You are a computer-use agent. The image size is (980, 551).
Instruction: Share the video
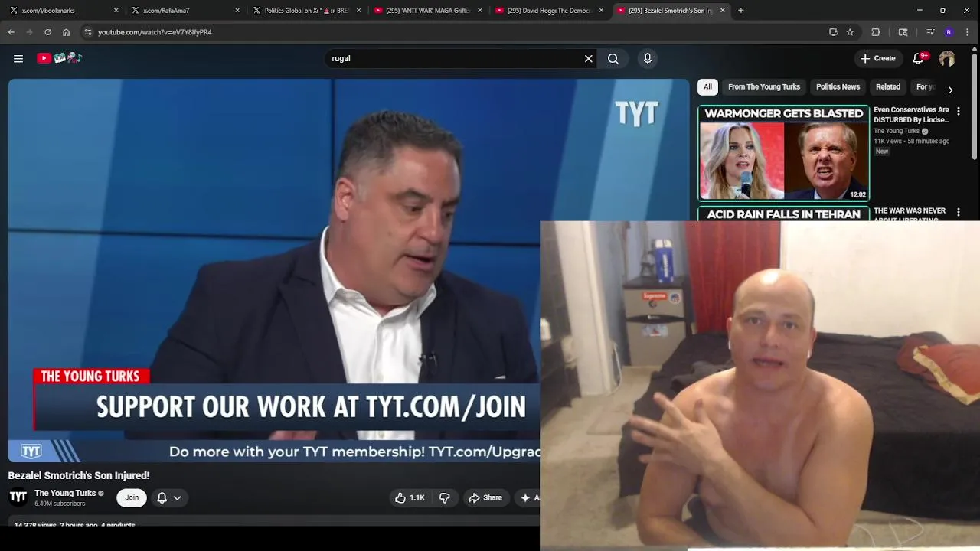[485, 497]
